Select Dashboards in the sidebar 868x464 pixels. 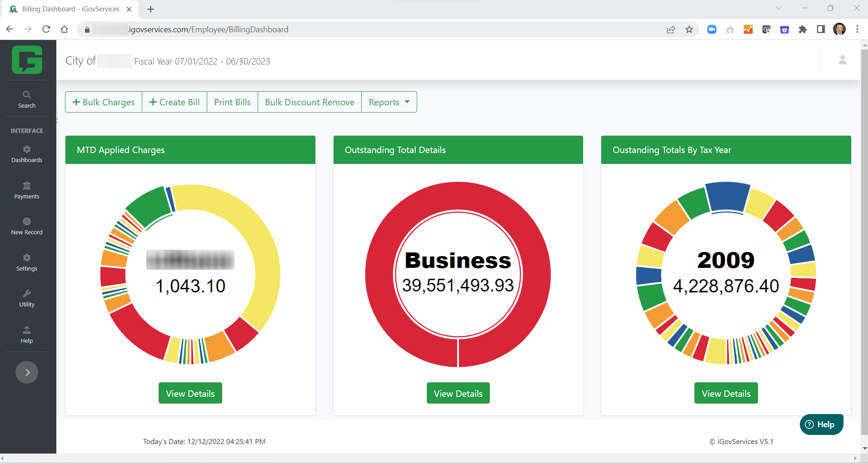(x=26, y=153)
